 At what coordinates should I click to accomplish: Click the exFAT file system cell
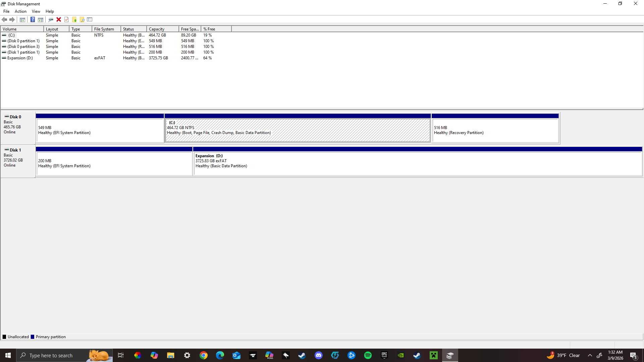[100, 58]
